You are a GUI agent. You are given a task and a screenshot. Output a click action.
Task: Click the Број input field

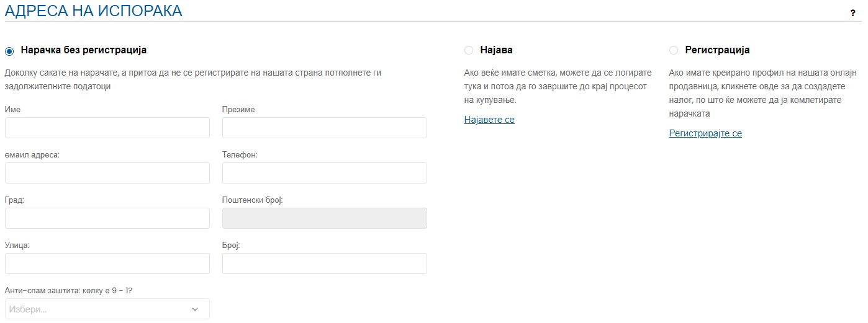(x=325, y=263)
